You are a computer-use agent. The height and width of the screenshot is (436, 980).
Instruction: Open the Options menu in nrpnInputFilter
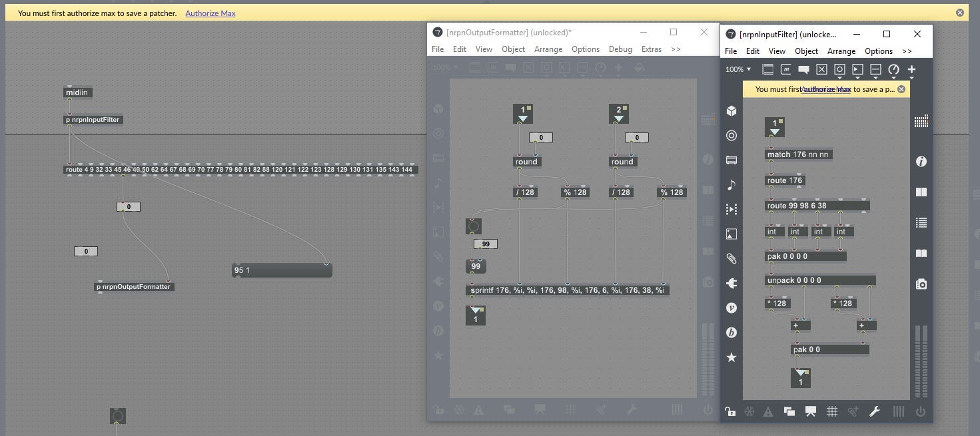point(878,51)
